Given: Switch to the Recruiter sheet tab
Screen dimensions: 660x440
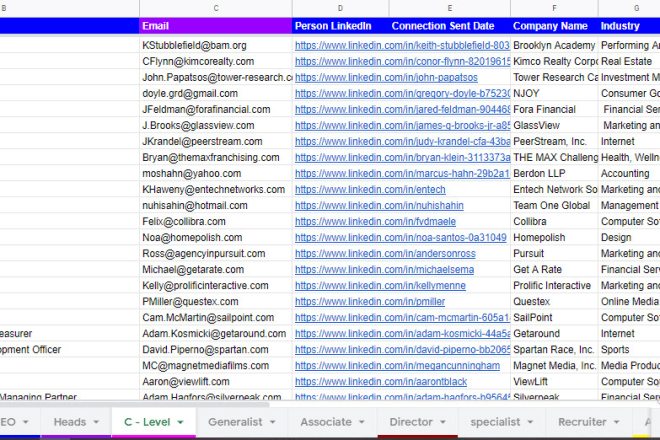Looking at the screenshot, I should [589, 422].
